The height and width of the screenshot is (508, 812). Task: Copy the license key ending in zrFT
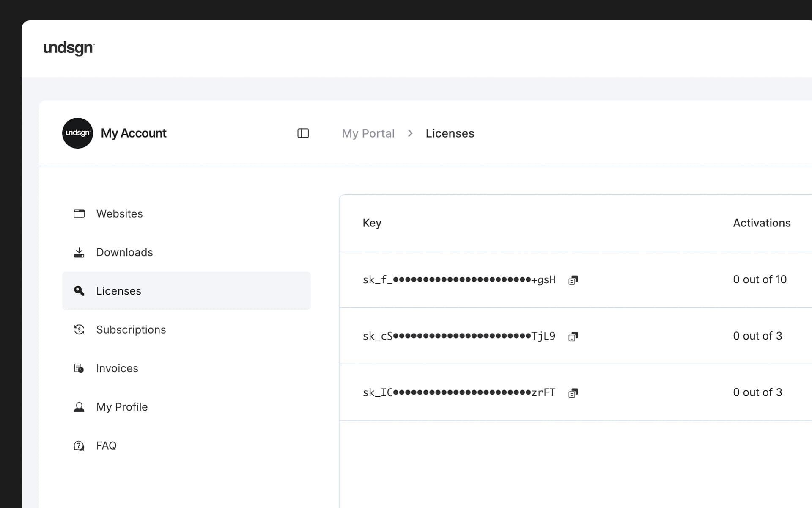[573, 393]
